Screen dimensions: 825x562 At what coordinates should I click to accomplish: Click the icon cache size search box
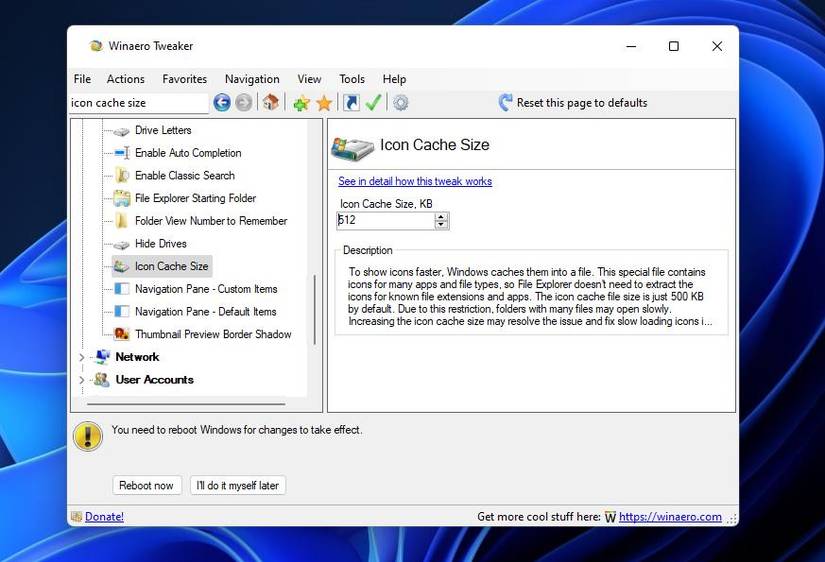click(x=139, y=103)
